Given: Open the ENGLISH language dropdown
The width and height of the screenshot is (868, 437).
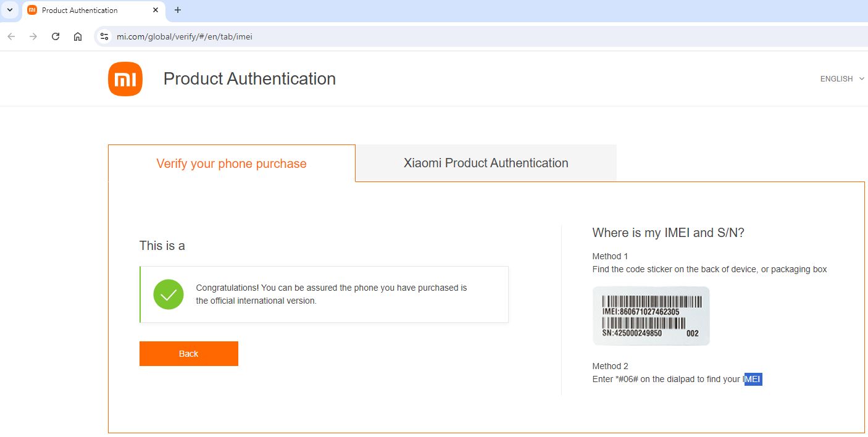Looking at the screenshot, I should (842, 79).
